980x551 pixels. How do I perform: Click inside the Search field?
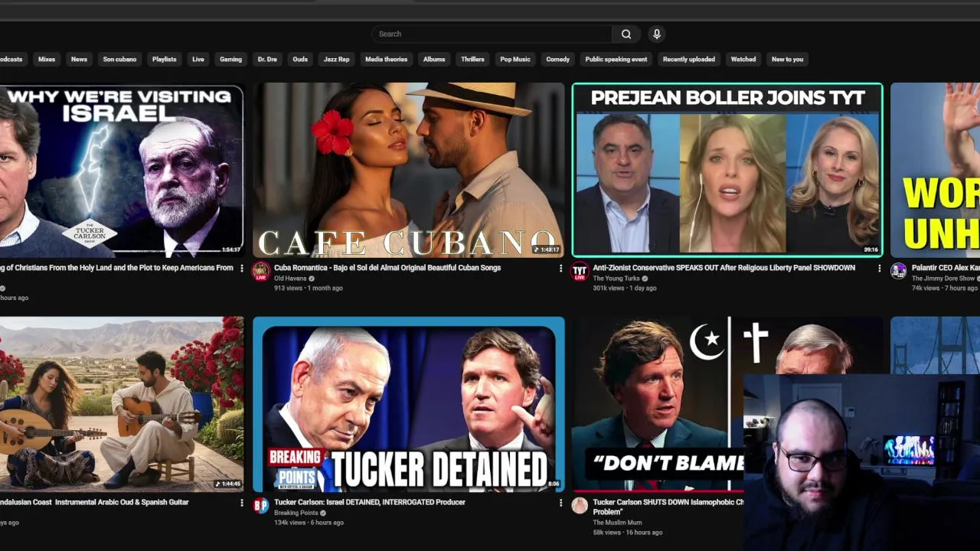pos(492,34)
